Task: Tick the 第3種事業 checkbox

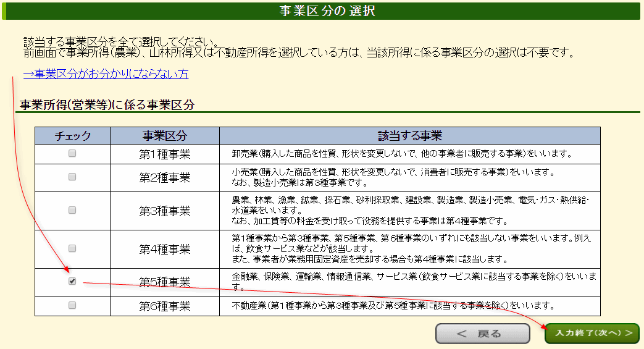Action: (x=72, y=210)
